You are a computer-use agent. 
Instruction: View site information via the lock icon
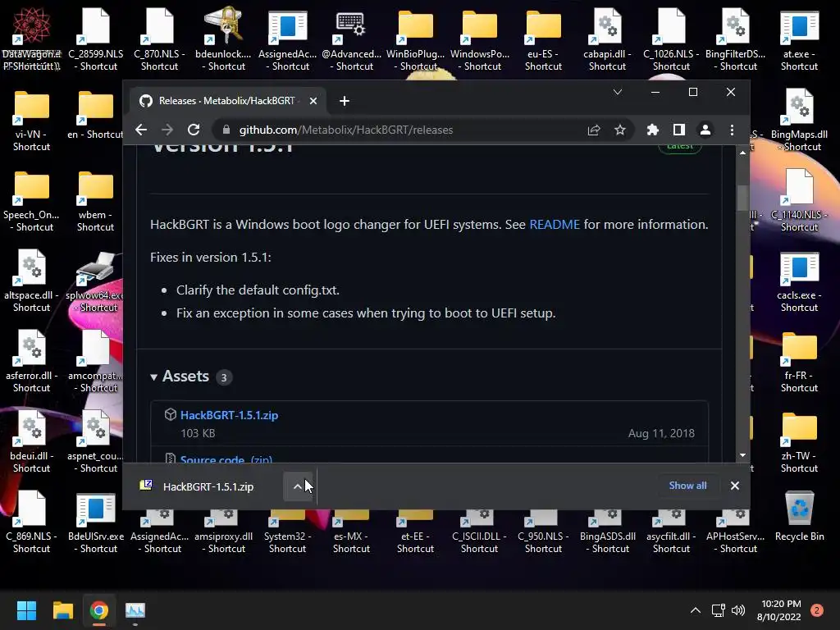(226, 130)
